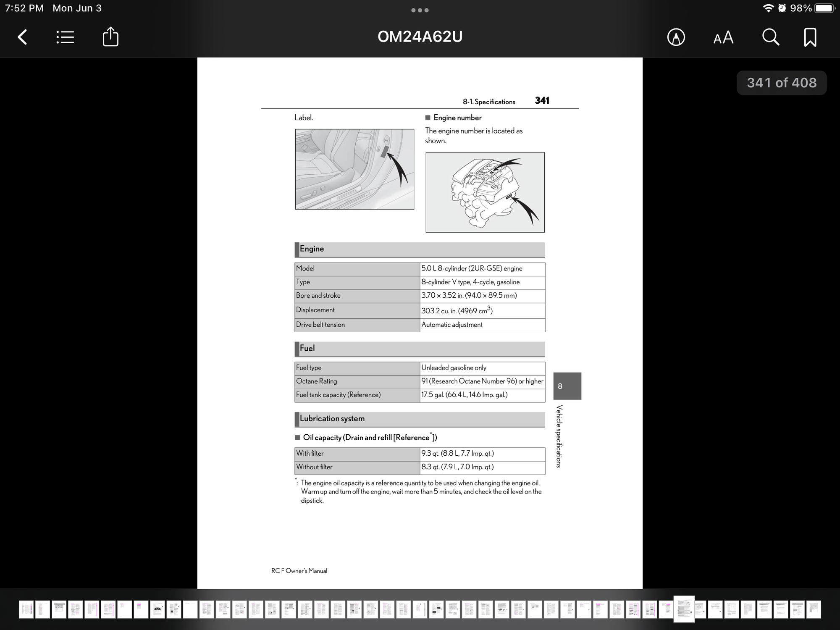Screen dimensions: 840x630
Task: Tap the back chevron to exit document
Action: pos(23,37)
